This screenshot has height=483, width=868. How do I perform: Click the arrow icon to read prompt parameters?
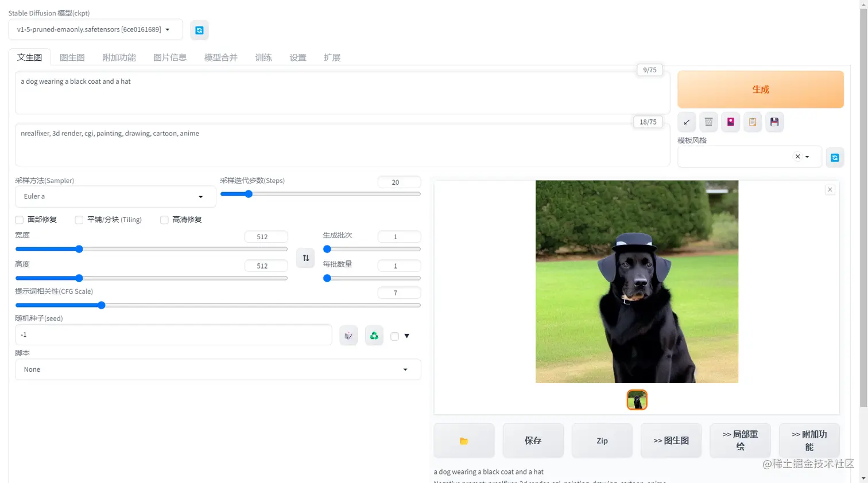(687, 122)
